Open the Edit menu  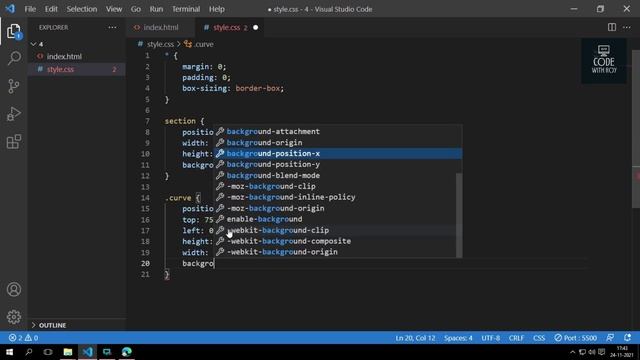pos(51,9)
